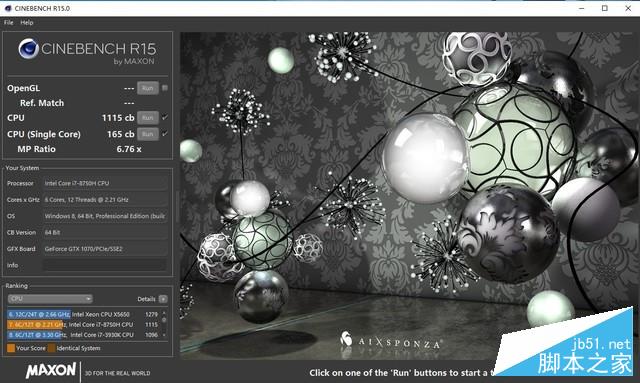Select the Intel Xeon CPU X5650 ranking row

tap(83, 314)
